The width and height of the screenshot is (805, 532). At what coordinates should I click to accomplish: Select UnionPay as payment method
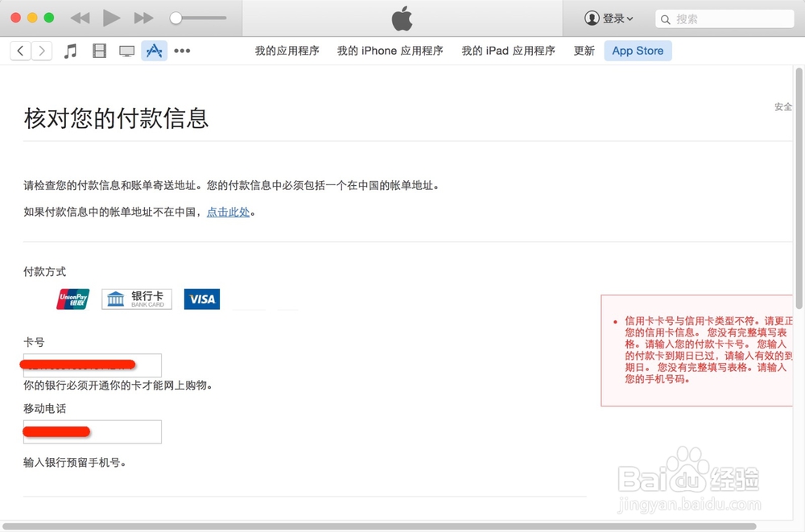click(x=72, y=299)
